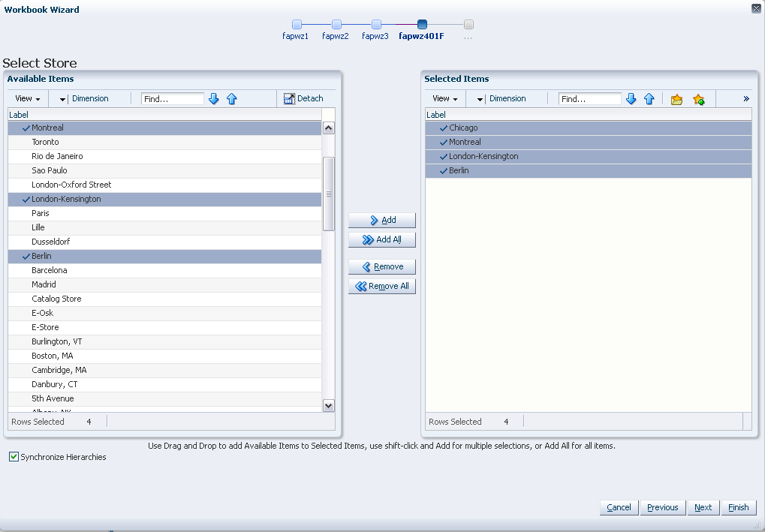Click Label column header in Selected Items
This screenshot has width=765, height=532.
pos(589,115)
